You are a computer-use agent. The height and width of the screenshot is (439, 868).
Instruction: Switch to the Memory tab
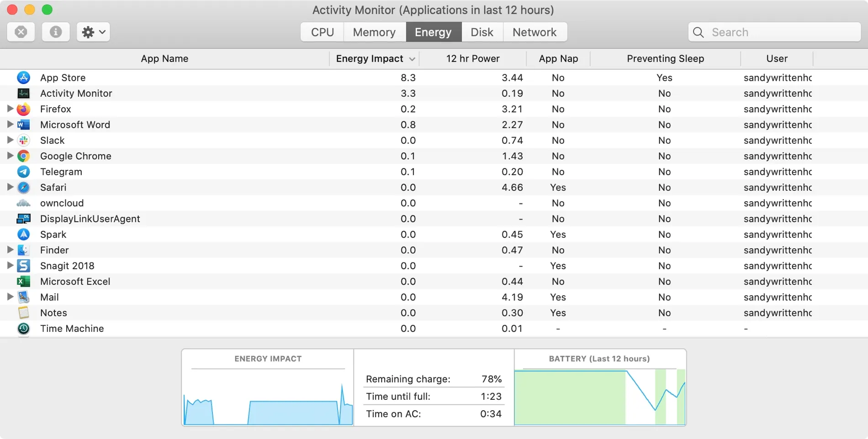coord(374,32)
